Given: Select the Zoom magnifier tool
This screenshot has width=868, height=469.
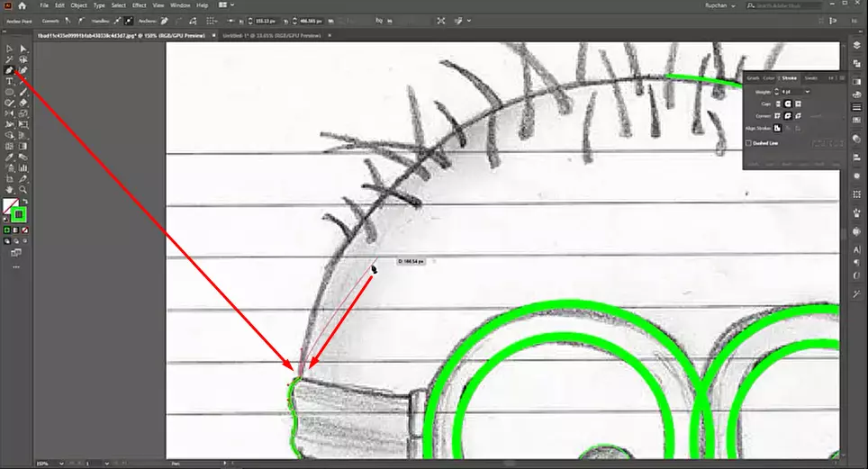Looking at the screenshot, I should pyautogui.click(x=23, y=190).
